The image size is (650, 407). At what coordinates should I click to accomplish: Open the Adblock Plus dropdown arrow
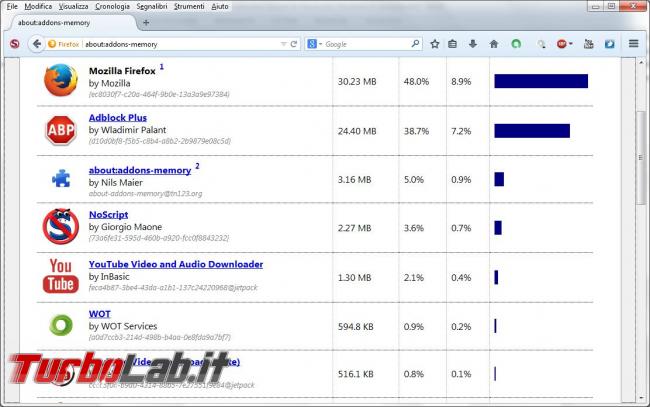pos(571,44)
